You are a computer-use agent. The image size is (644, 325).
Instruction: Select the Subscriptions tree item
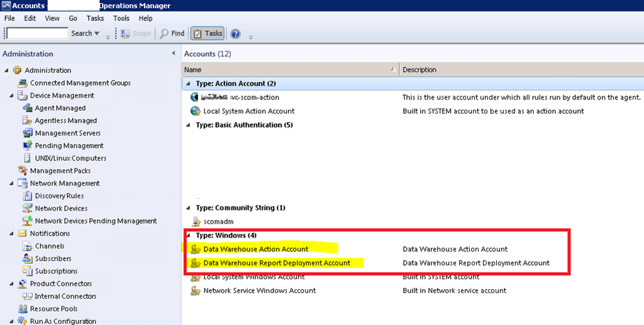click(x=56, y=271)
